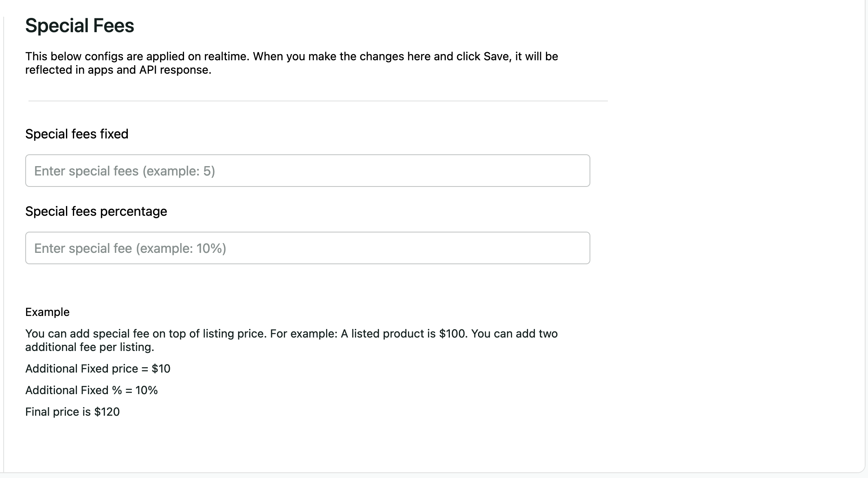Image resolution: width=868 pixels, height=478 pixels.
Task: Click the "Final price is $120" line
Action: [72, 412]
